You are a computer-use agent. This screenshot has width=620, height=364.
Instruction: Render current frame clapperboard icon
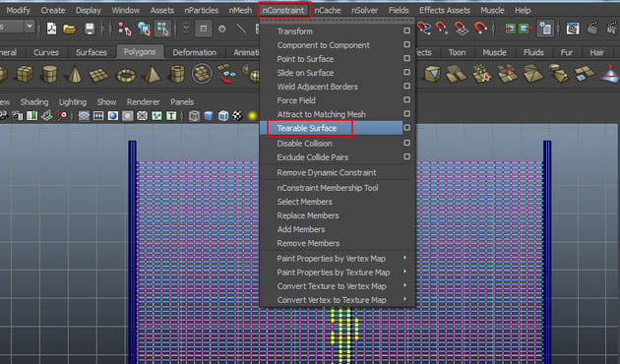point(591,29)
